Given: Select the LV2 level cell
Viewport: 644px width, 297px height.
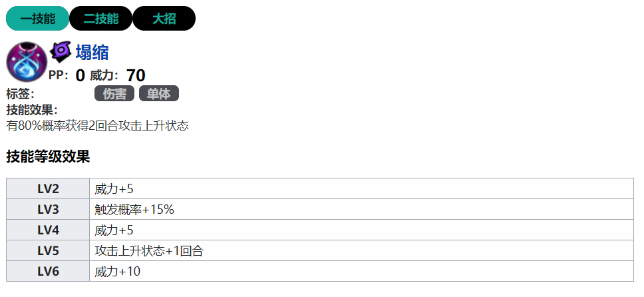Looking at the screenshot, I should coord(48,189).
